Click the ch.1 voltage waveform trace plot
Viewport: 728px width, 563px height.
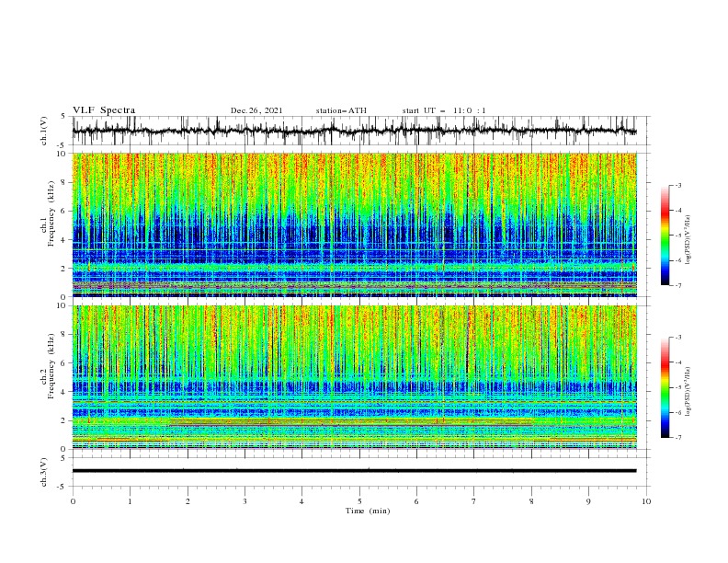(x=354, y=131)
